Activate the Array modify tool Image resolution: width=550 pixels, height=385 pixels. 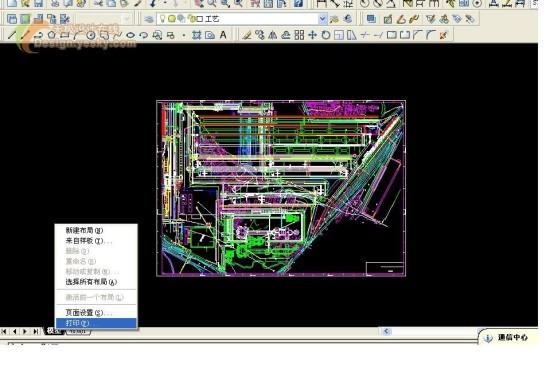tap(299, 35)
